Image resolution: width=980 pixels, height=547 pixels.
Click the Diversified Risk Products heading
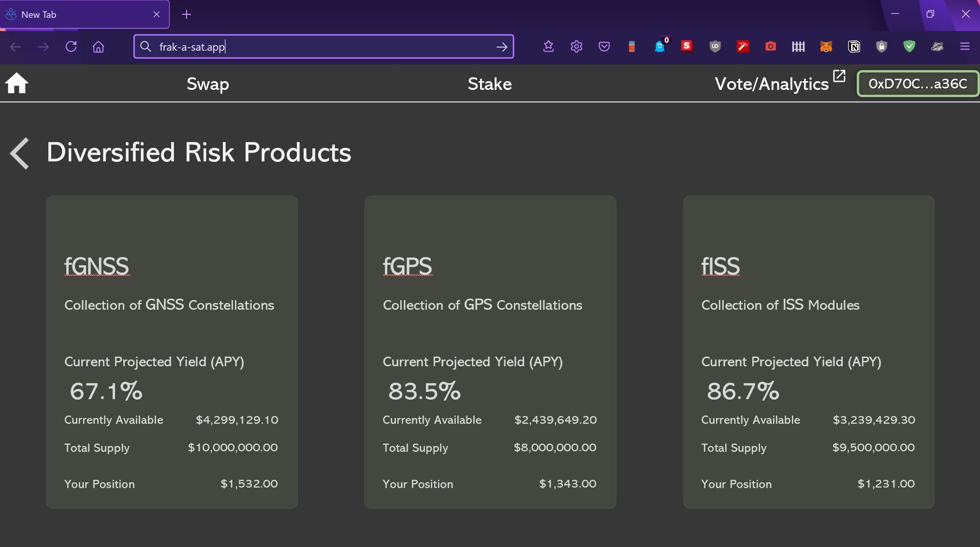pos(199,152)
